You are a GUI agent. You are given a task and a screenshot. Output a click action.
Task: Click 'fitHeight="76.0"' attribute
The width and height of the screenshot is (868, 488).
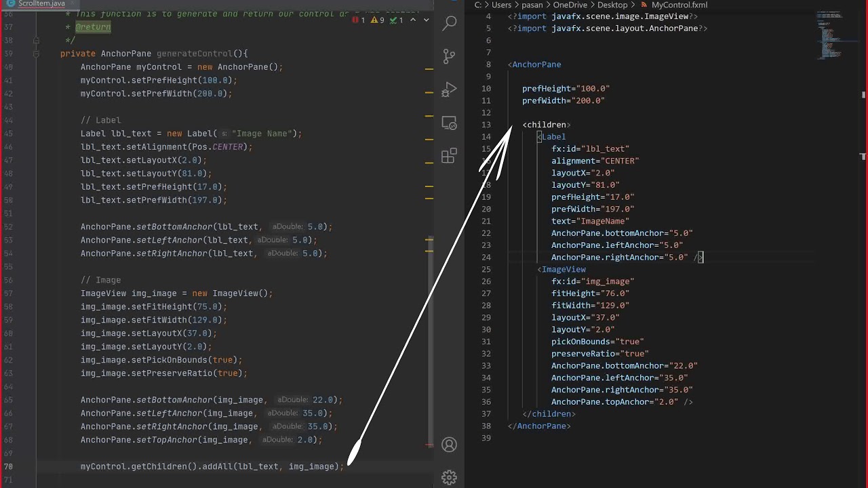590,293
